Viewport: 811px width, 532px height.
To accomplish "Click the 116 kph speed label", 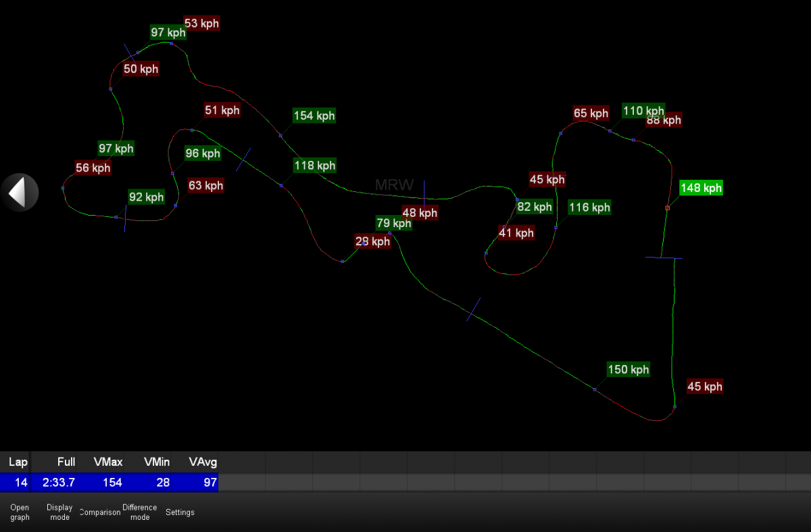I will pyautogui.click(x=589, y=208).
